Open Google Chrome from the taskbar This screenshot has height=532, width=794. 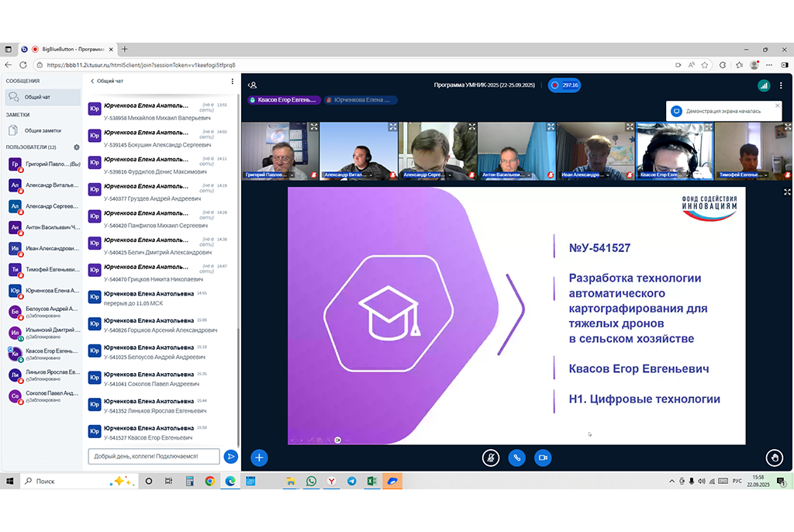tap(209, 481)
